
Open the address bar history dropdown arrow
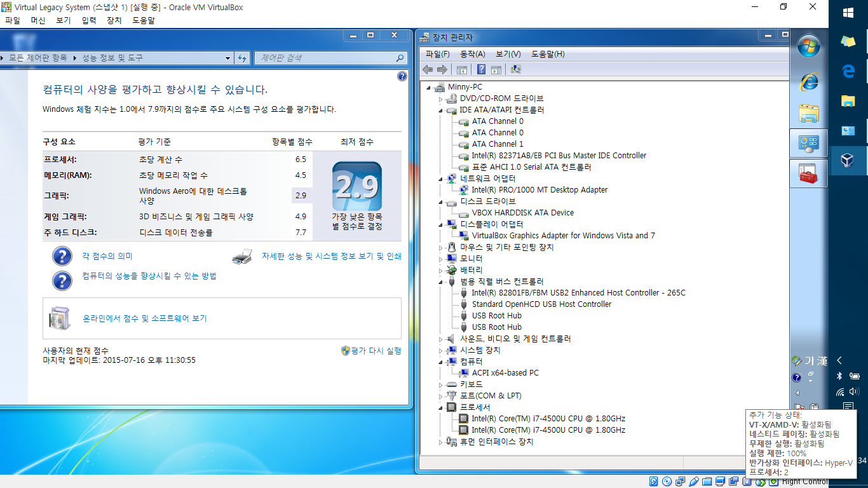point(228,58)
